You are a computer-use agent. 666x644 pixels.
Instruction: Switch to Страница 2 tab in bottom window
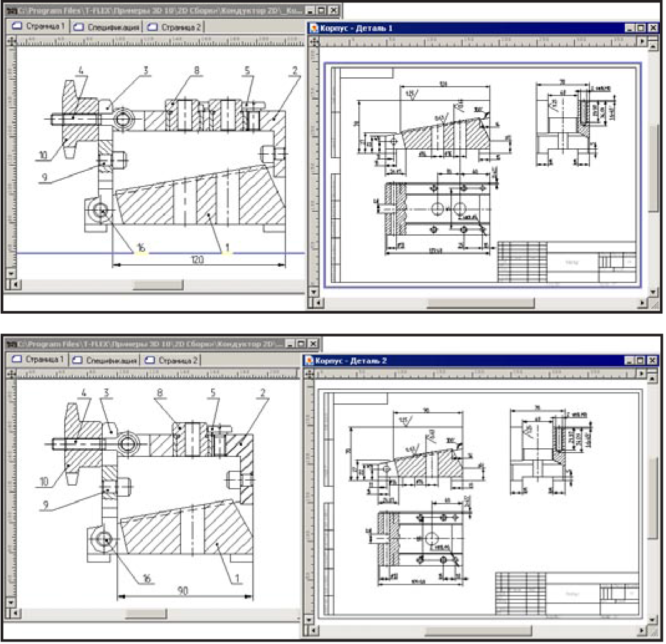pos(173,360)
